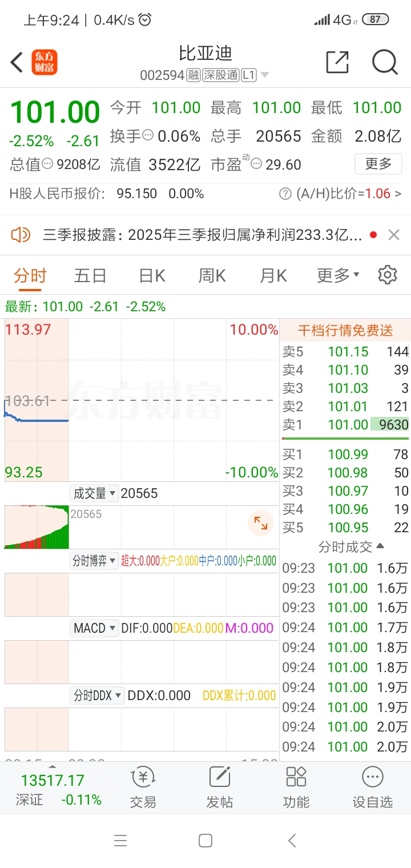The width and height of the screenshot is (411, 868).
Task: Tap 千档行情免费送 banner
Action: (345, 330)
